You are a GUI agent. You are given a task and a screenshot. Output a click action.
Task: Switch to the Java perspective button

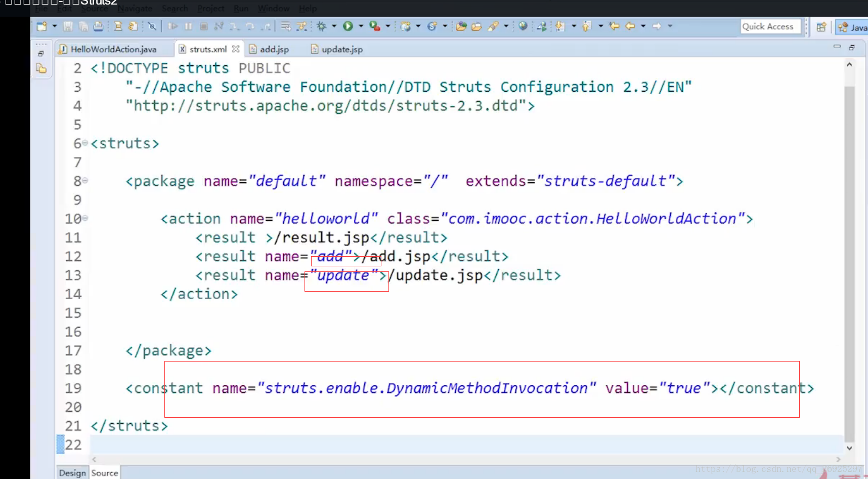[x=852, y=27]
